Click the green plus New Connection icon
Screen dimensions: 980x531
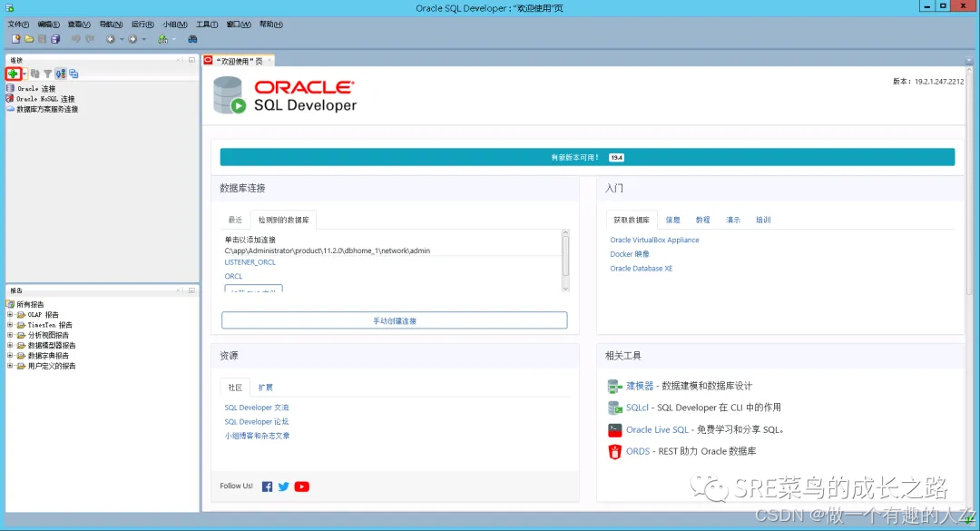tap(13, 74)
